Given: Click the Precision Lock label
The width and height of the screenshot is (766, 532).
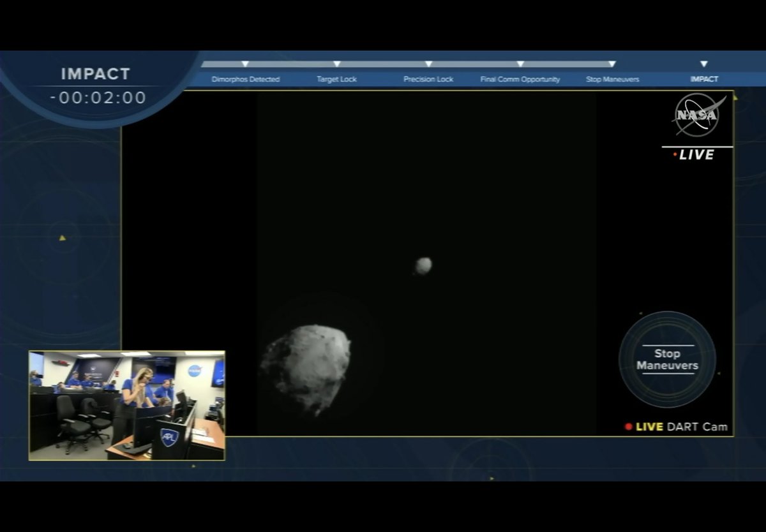Looking at the screenshot, I should [x=428, y=79].
